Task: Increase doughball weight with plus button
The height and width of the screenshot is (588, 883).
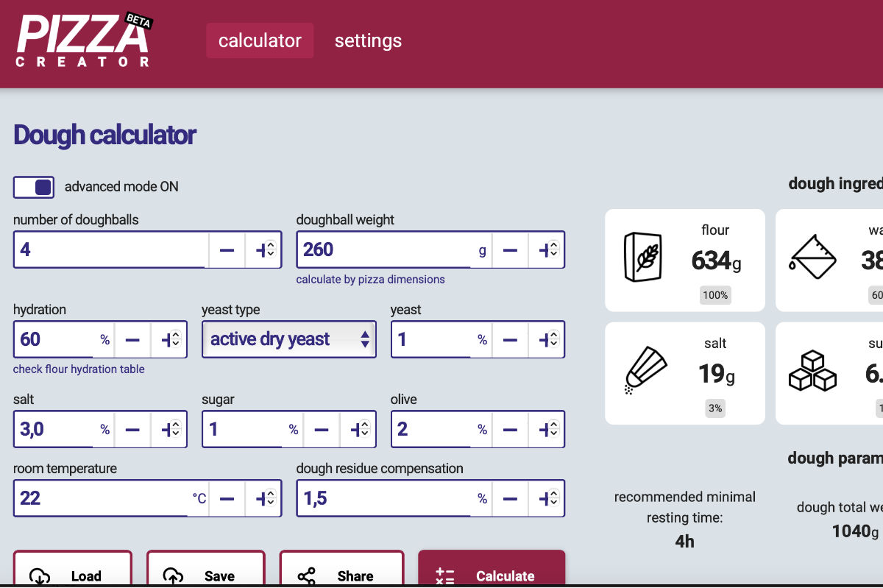Action: tap(547, 250)
